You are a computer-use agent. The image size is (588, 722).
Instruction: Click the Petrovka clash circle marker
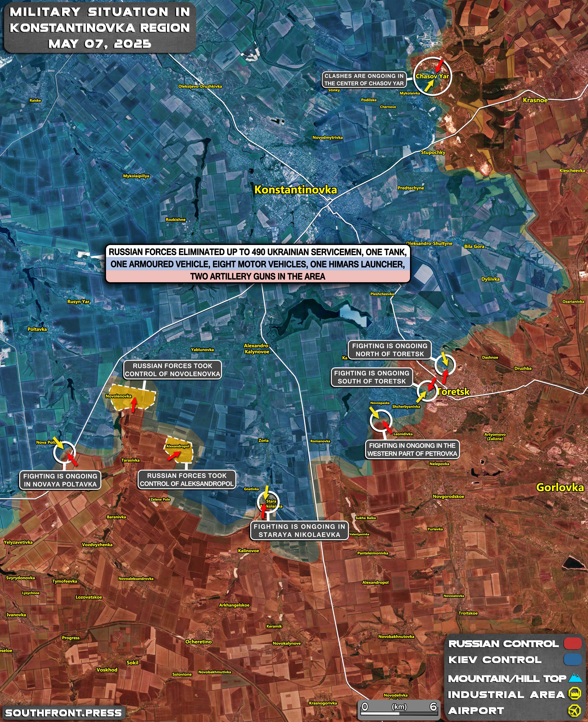coord(381,420)
